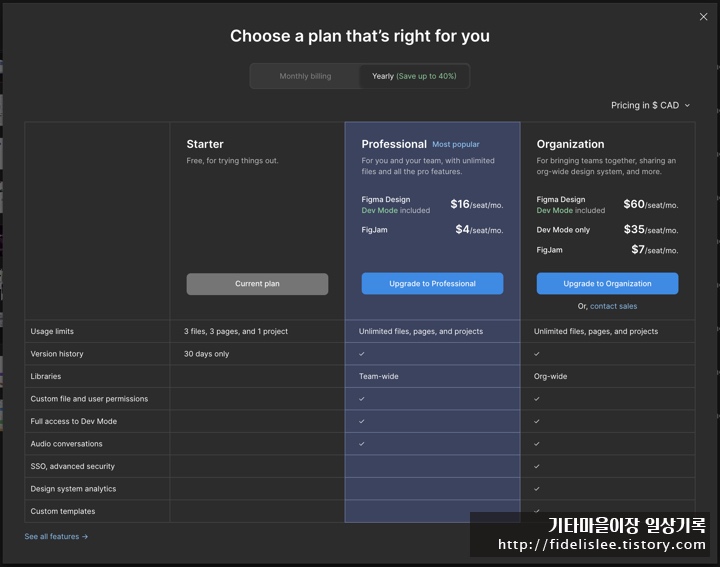Close the plan selection dialog
720x567 pixels.
point(703,17)
